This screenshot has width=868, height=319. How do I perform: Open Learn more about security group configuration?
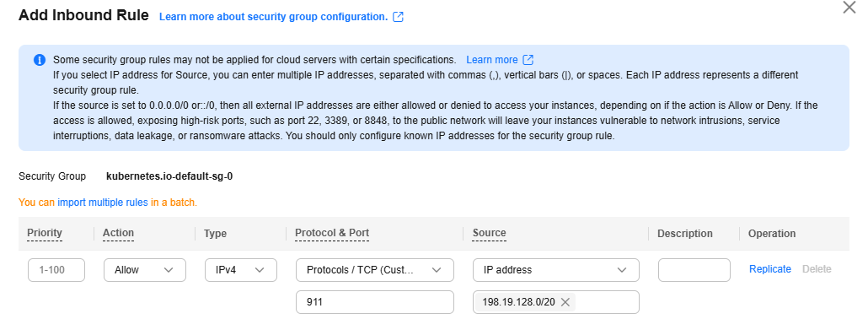[274, 17]
